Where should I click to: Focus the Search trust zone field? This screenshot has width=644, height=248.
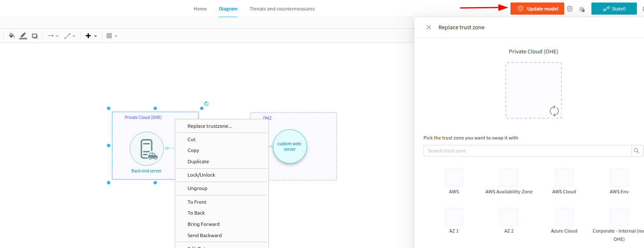coord(527,151)
